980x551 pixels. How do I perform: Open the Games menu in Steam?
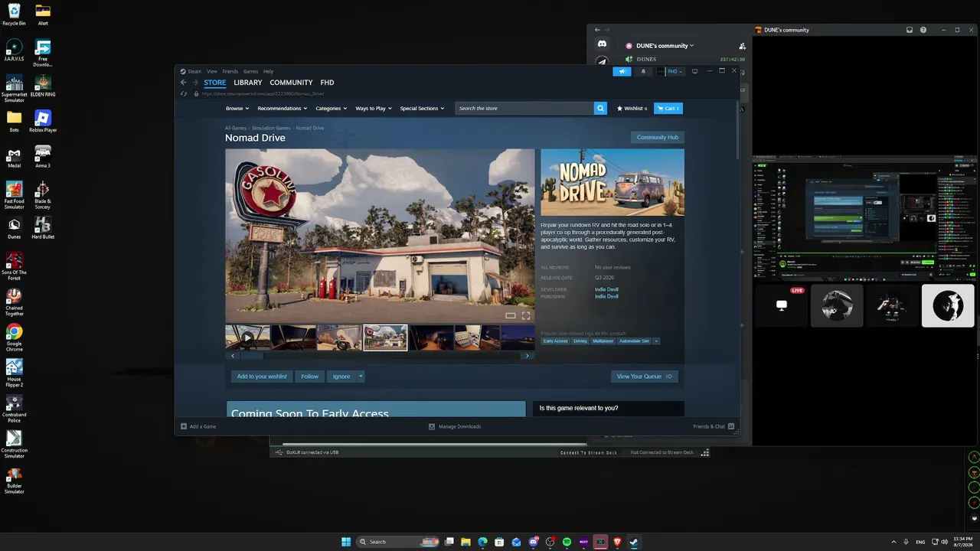pyautogui.click(x=250, y=71)
